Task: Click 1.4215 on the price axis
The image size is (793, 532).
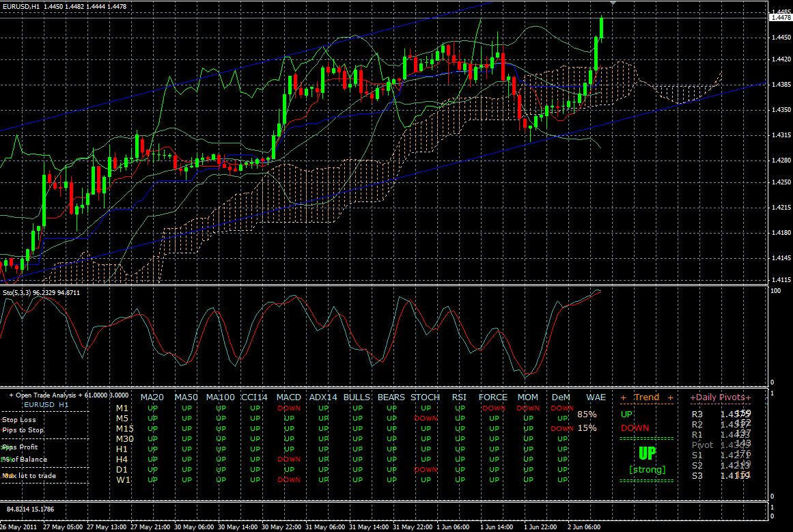Action: pos(781,208)
